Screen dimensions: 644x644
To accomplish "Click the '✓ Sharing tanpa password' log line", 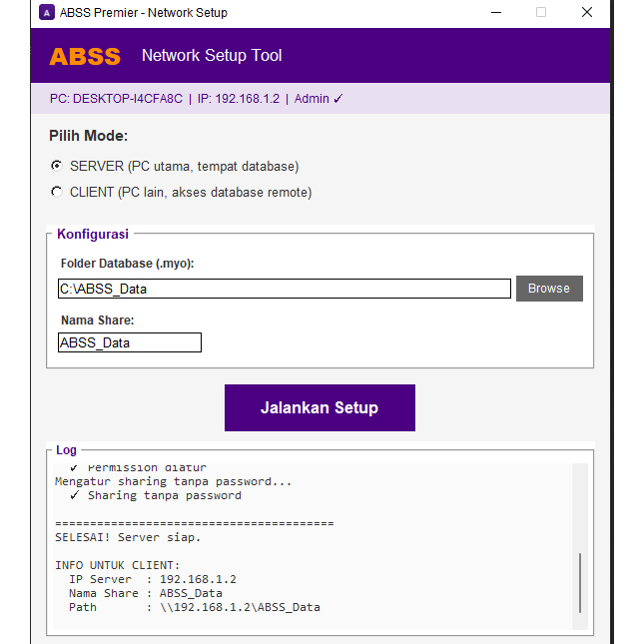I will (155, 495).
